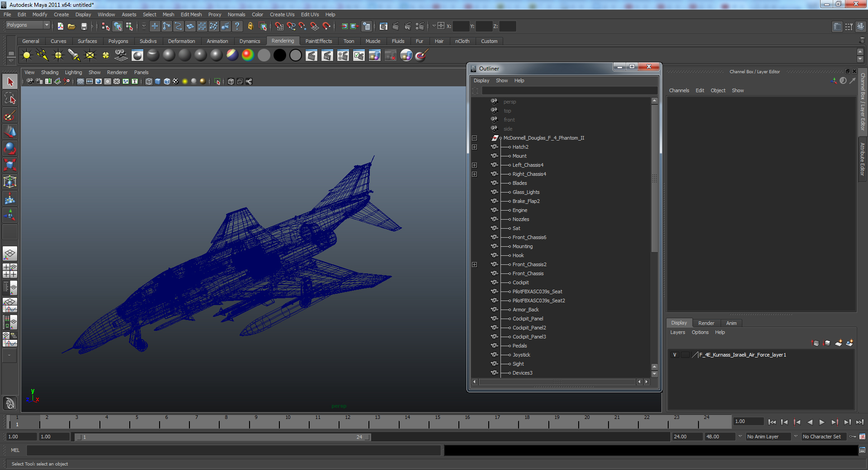This screenshot has height=470, width=868.
Task: Open the Create UVs menu
Action: click(282, 14)
